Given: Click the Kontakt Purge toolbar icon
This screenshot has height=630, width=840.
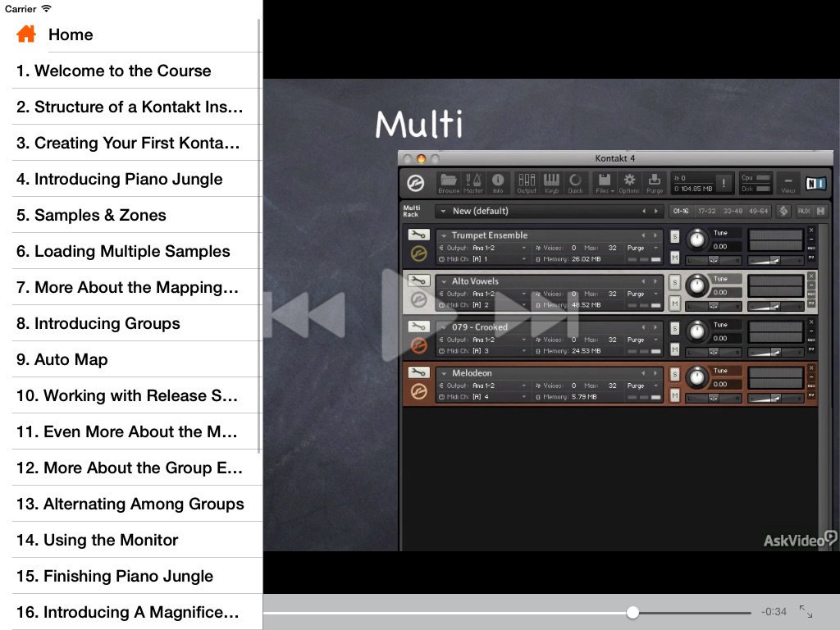Looking at the screenshot, I should 655,183.
